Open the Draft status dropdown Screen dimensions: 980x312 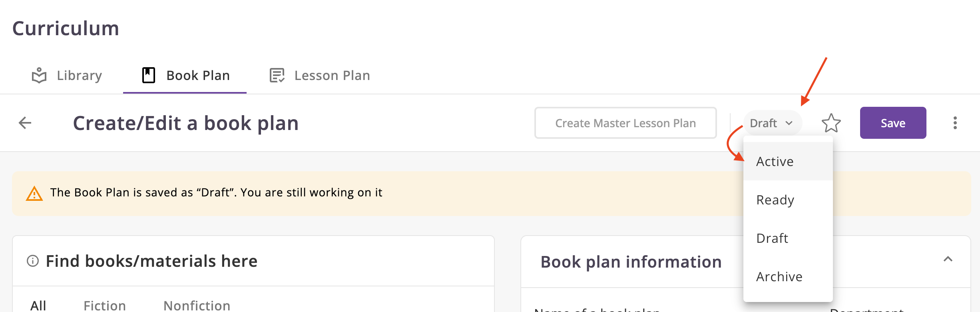[x=772, y=123]
